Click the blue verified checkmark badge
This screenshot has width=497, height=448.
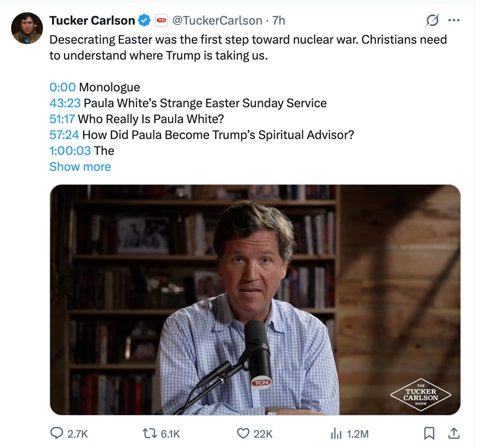(144, 20)
